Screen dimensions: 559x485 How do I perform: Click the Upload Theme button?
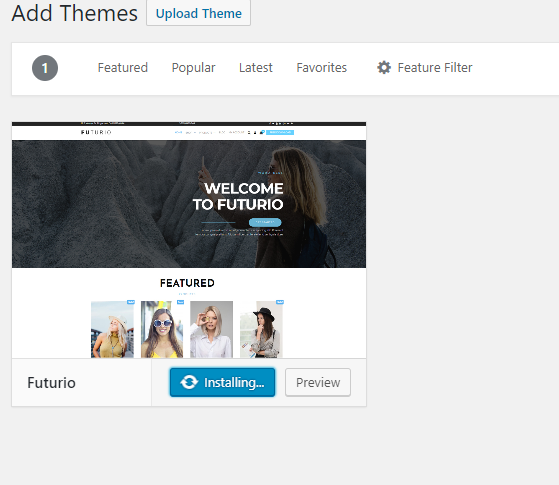pos(199,13)
